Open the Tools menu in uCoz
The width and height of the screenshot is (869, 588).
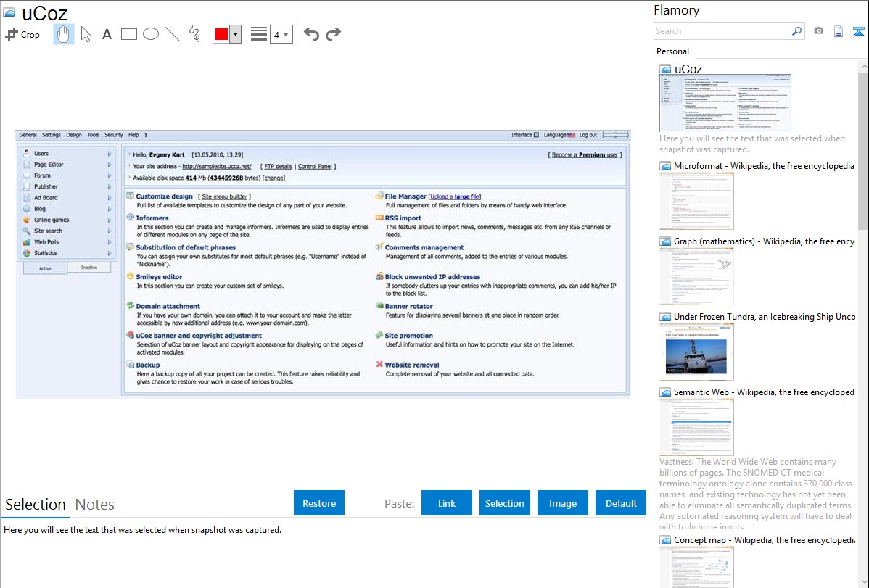(x=93, y=135)
